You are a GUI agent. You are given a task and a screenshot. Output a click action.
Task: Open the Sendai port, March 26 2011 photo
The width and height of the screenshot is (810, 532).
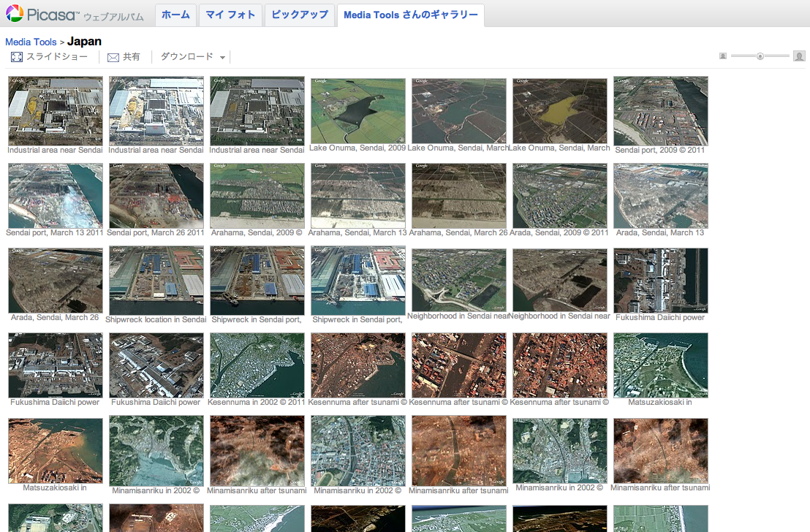coord(156,196)
